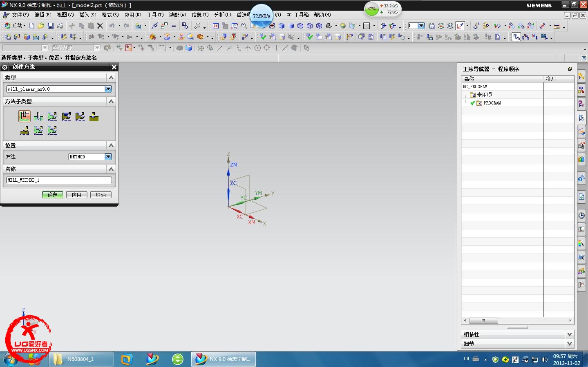
Task: Click the Create Tool toolbar icon
Action: [x=17, y=37]
